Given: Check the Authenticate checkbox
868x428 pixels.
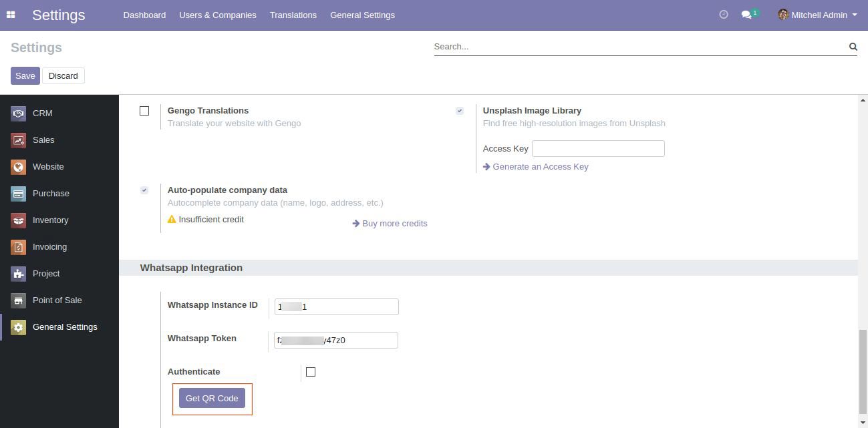Looking at the screenshot, I should point(311,372).
